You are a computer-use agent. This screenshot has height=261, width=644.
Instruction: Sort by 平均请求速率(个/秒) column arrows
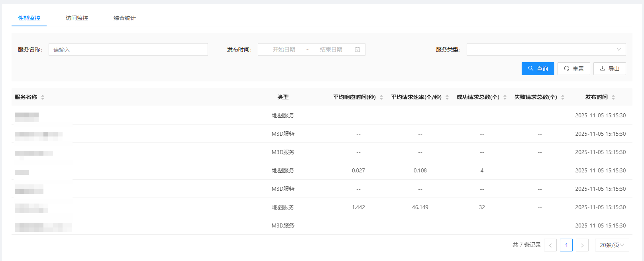click(x=447, y=97)
